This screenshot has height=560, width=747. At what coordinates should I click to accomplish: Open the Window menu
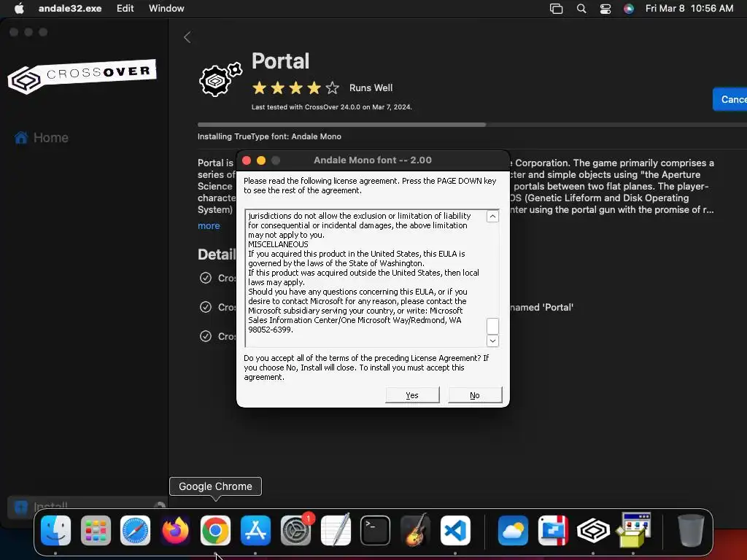(x=166, y=8)
